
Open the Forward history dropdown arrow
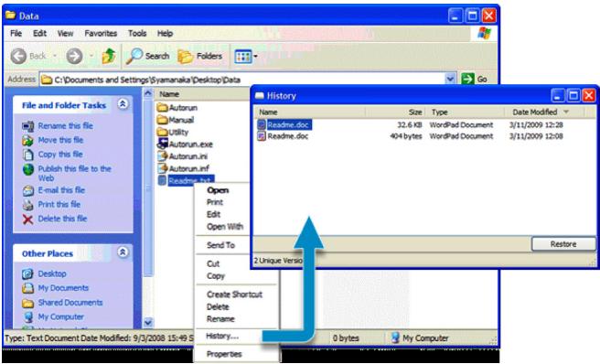coord(91,57)
